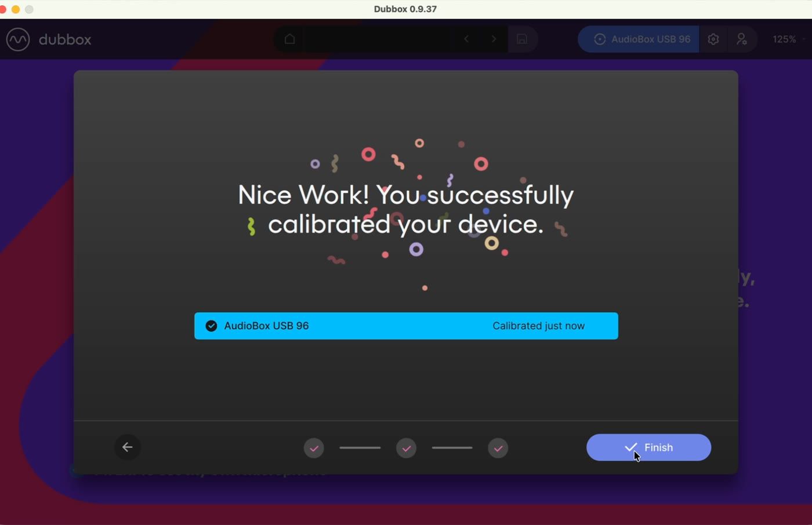The height and width of the screenshot is (525, 812).
Task: Click the 'Nice Work! You successfully' heading
Action: pos(406,195)
